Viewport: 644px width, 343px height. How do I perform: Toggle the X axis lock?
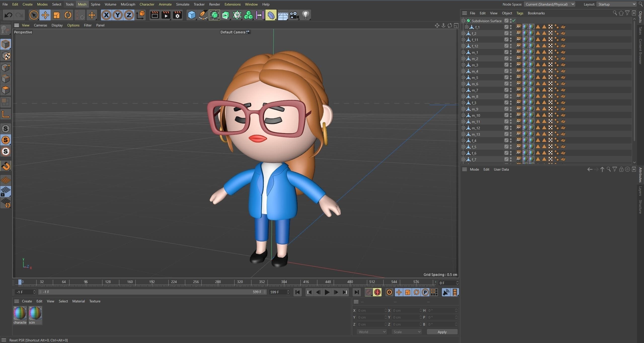106,15
